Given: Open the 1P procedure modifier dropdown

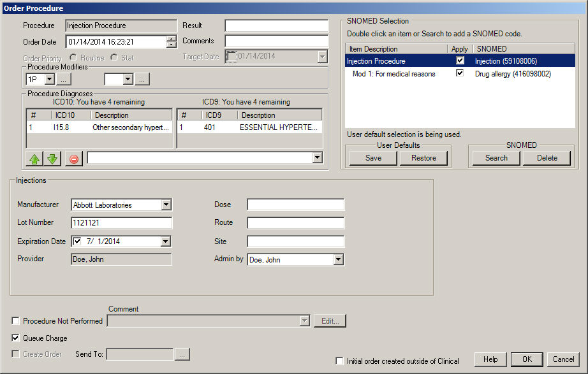Looking at the screenshot, I should click(49, 80).
